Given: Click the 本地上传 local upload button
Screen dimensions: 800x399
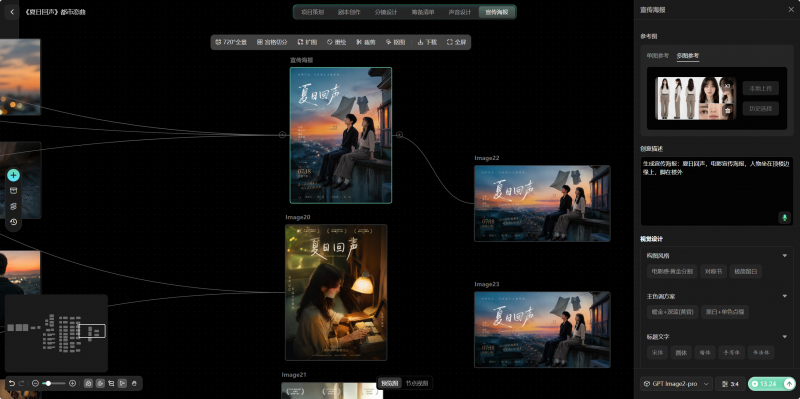Looking at the screenshot, I should click(x=760, y=89).
